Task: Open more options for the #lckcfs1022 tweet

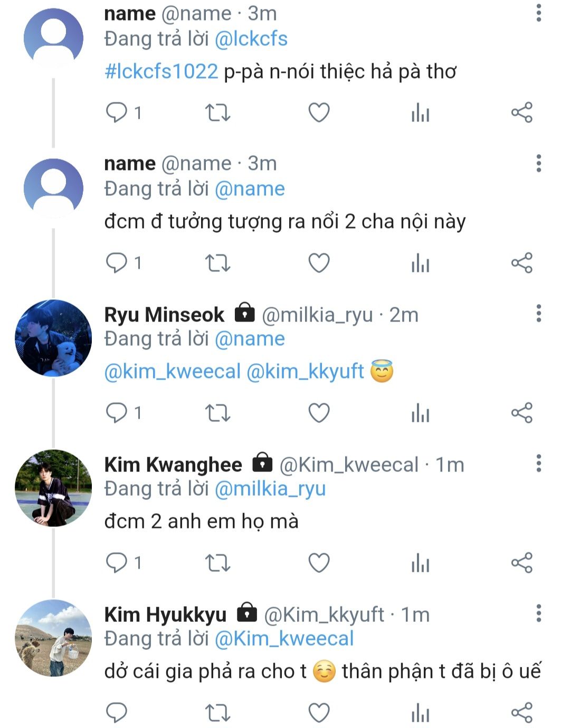Action: (538, 13)
